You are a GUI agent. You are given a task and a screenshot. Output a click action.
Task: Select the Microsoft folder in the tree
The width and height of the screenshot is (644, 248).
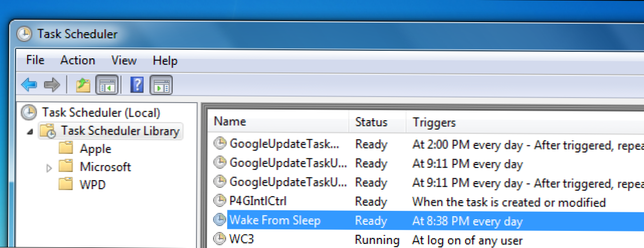(x=105, y=167)
